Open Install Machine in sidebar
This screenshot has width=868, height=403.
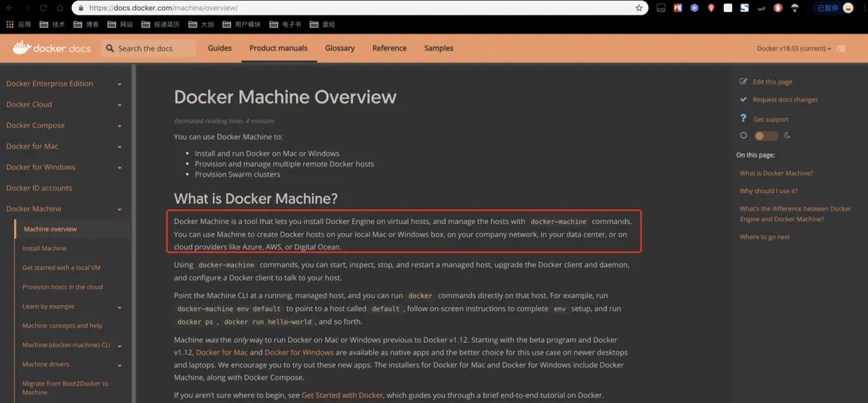44,248
